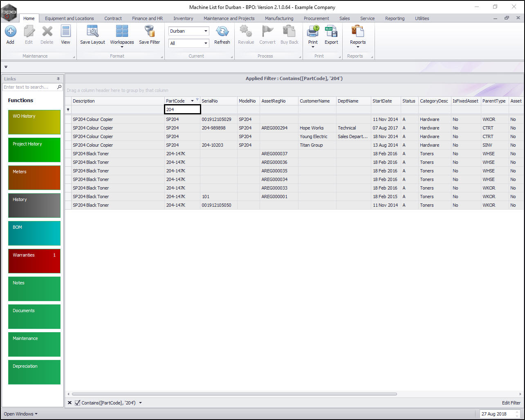The image size is (525, 420).
Task: Expand the Format group launcher
Action: pyautogui.click(x=162, y=57)
